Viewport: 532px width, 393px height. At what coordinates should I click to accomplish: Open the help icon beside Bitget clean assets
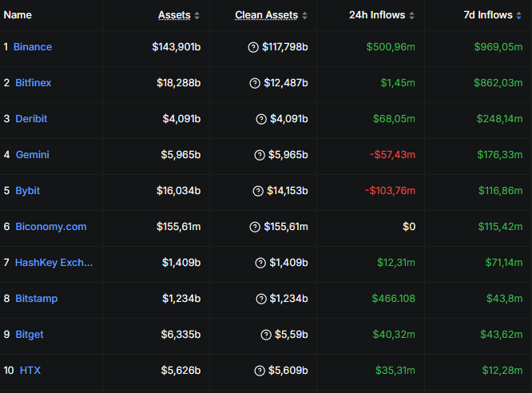tap(266, 335)
